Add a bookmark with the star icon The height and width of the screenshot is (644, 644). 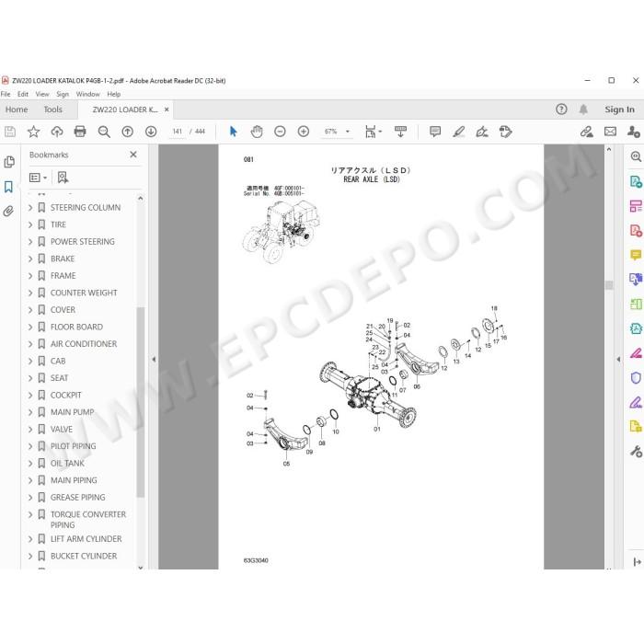click(33, 132)
